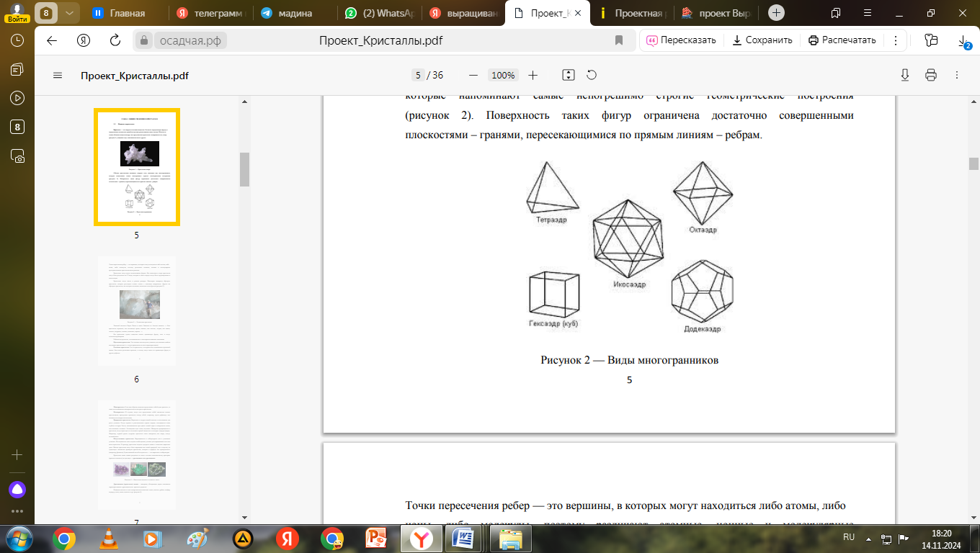Launch Alice assistant purple icon
The height and width of the screenshot is (553, 980).
click(x=17, y=490)
